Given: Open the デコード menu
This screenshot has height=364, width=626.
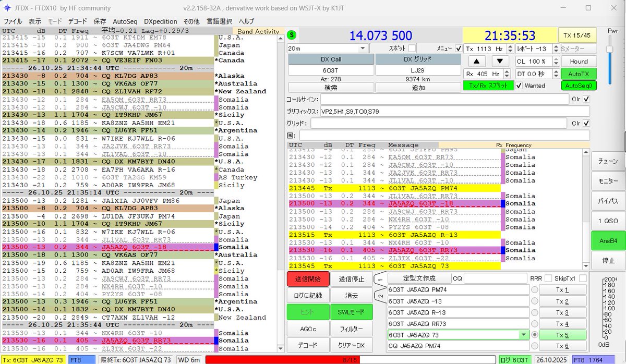Looking at the screenshot, I should [x=78, y=21].
